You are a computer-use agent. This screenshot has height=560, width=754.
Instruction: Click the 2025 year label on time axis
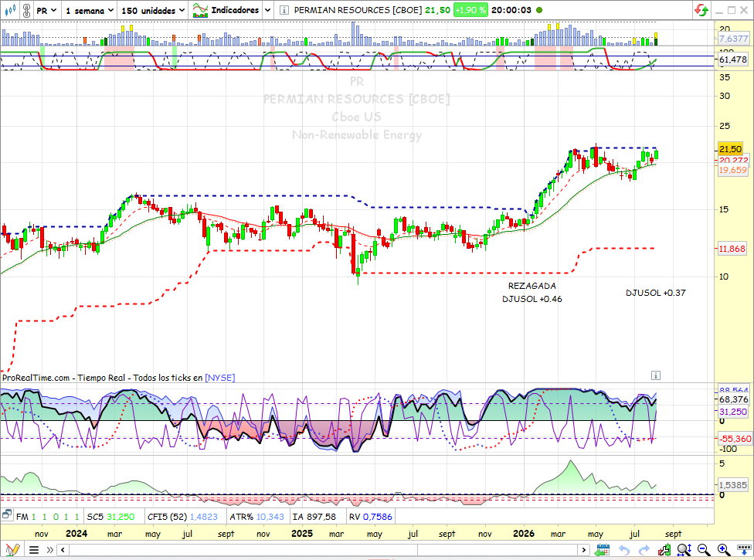coord(302,534)
